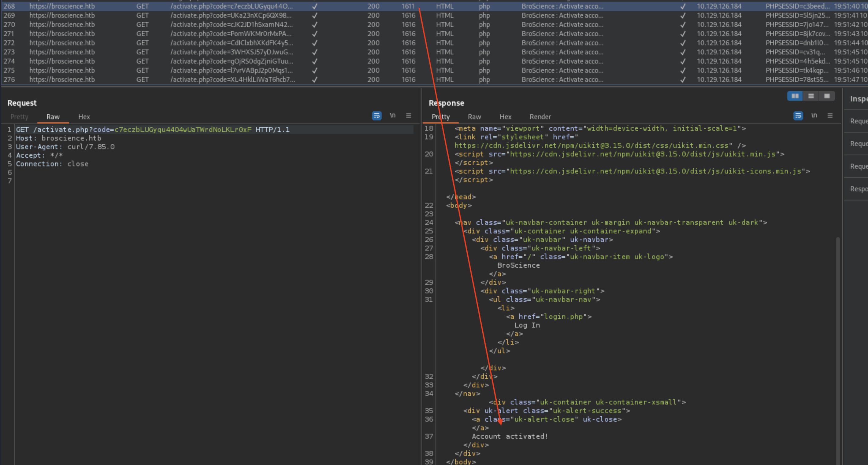Expand the Inspector side panel
Screen dimensions: 868x465
858,99
